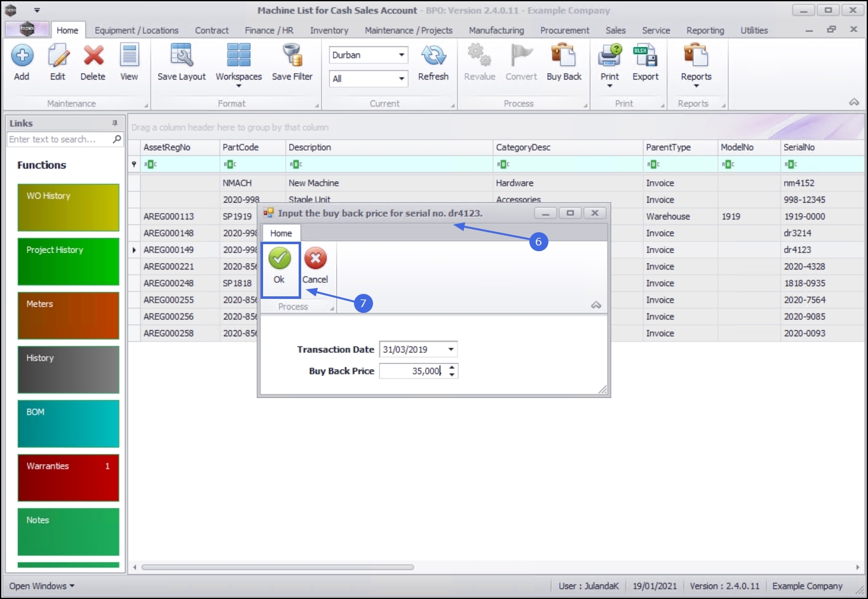Sort by the ParentType column header
Viewport: 868px width, 599px height.
[681, 147]
